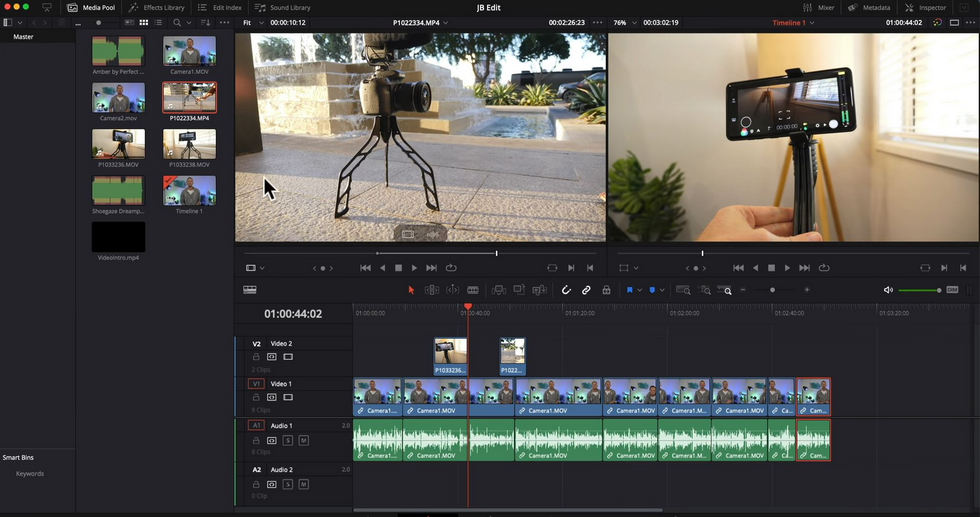Open the Effects Library tab

pyautogui.click(x=157, y=7)
